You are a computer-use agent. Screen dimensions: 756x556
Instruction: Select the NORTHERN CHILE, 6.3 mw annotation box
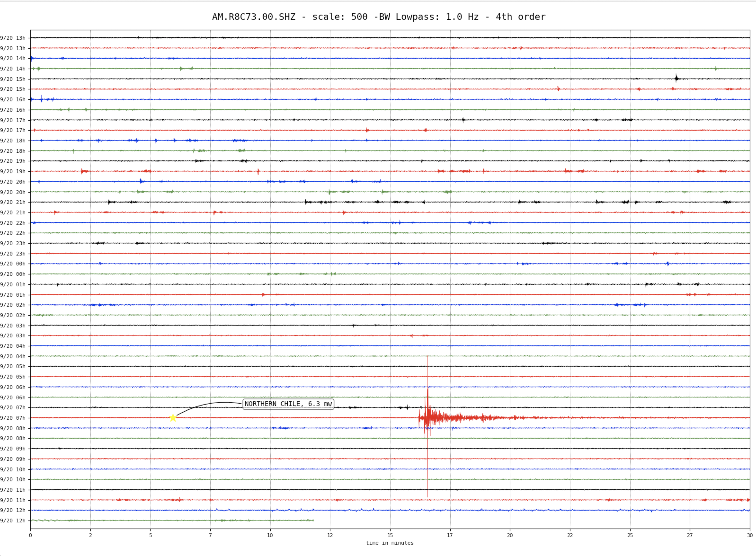coord(288,404)
